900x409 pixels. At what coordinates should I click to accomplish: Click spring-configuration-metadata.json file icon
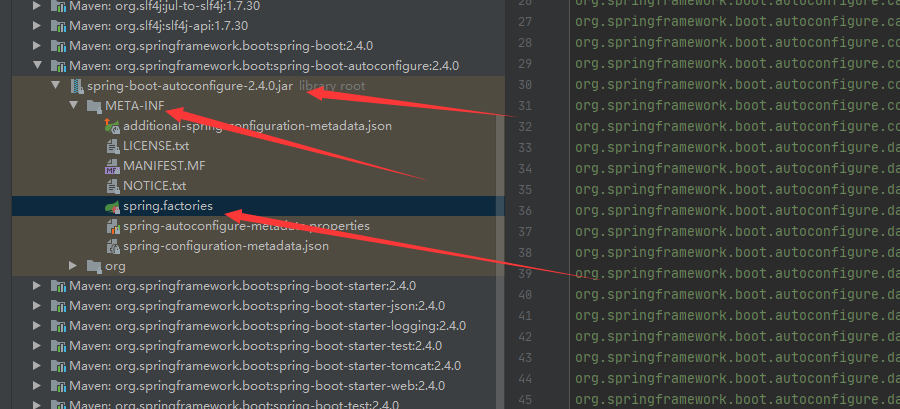click(113, 246)
